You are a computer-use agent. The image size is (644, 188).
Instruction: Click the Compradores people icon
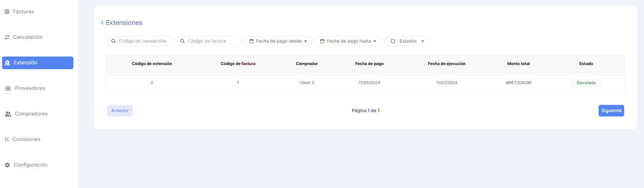(x=8, y=114)
